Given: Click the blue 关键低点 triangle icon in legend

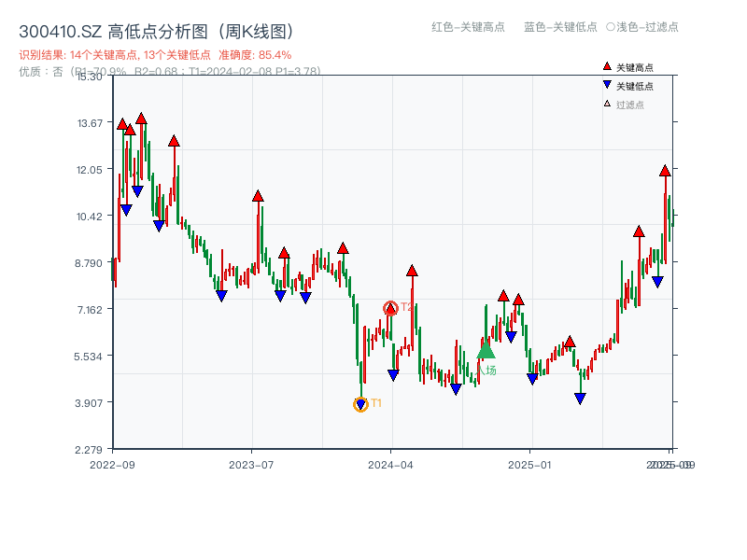Looking at the screenshot, I should 605,82.
